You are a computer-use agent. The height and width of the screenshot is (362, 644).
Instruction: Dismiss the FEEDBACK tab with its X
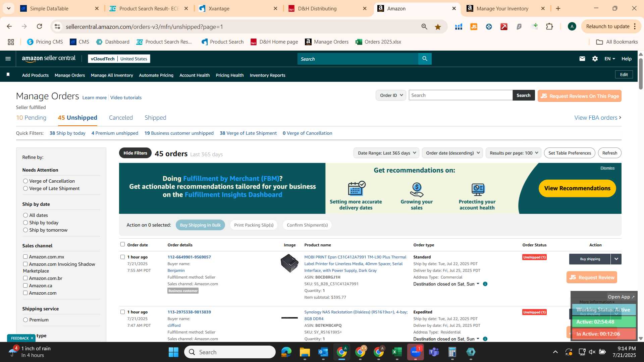(x=32, y=338)
